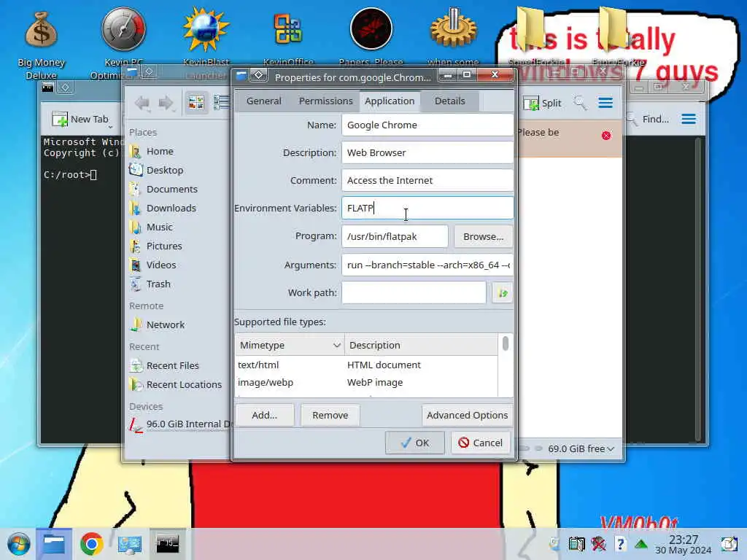Click the clipboard tray icon
The image size is (747, 560).
(576, 543)
